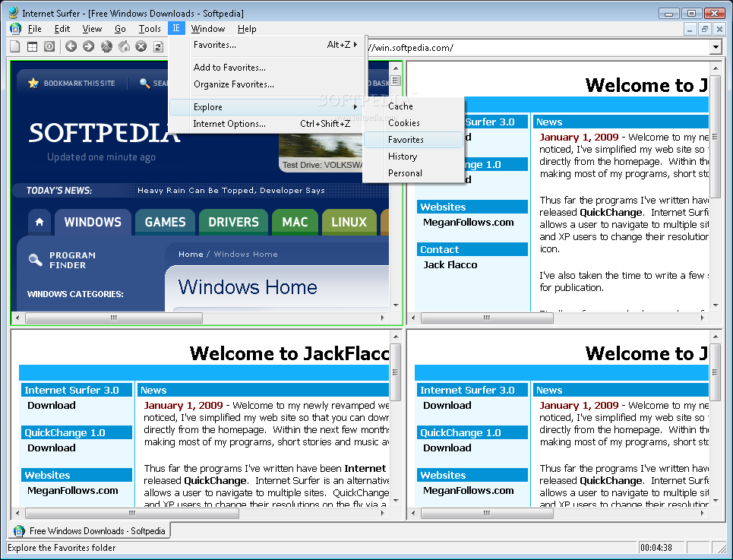Open the File menu

35,29
